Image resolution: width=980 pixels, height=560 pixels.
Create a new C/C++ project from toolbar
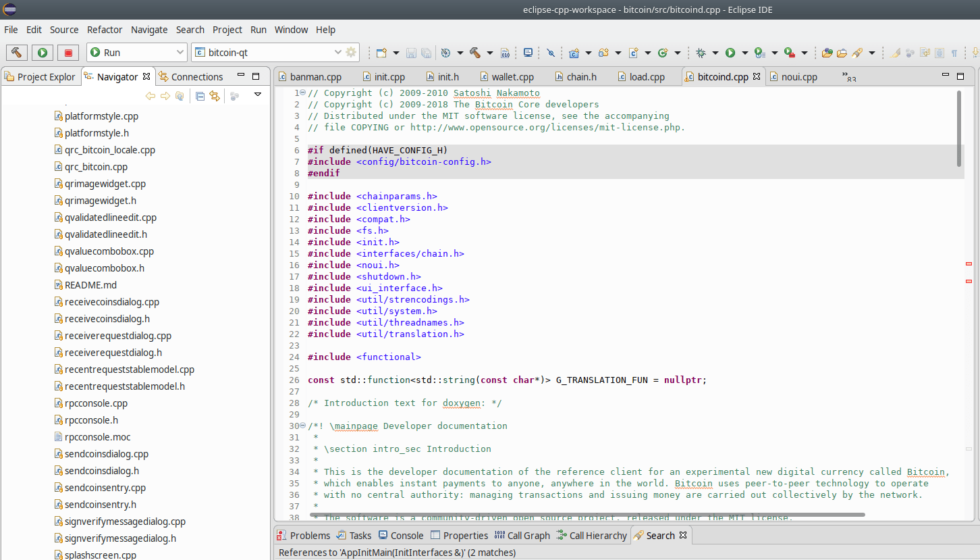[574, 52]
